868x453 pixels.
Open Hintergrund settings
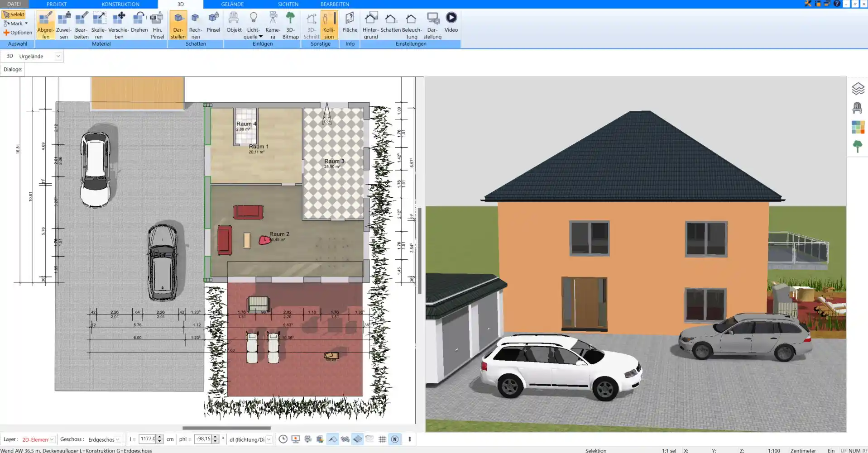(x=370, y=25)
